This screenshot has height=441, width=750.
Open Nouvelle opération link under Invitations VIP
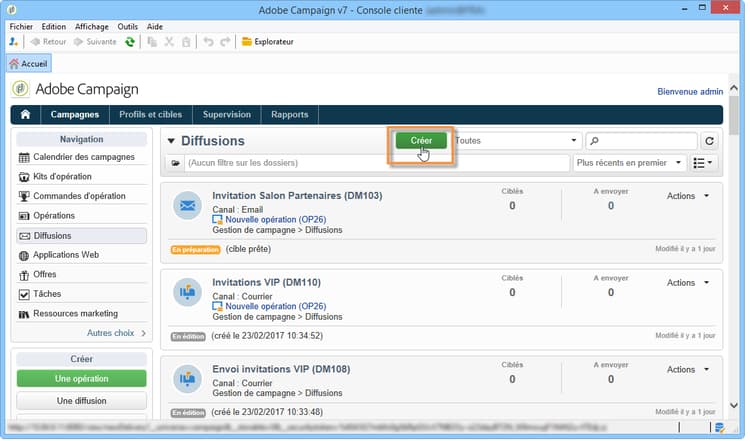[276, 306]
